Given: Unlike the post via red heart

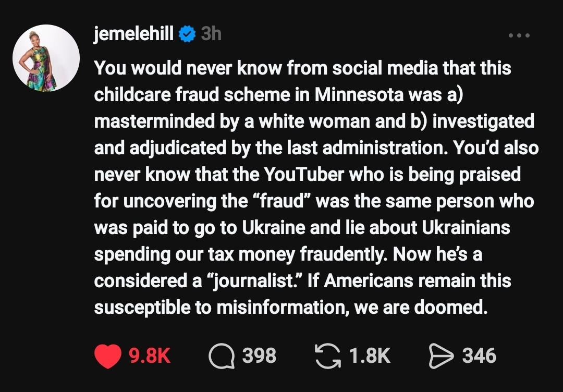Looking at the screenshot, I should (107, 356).
